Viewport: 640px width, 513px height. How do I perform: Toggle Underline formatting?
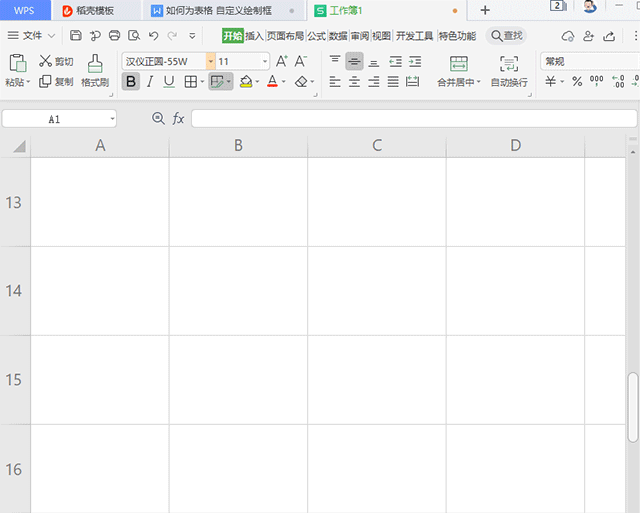[169, 81]
